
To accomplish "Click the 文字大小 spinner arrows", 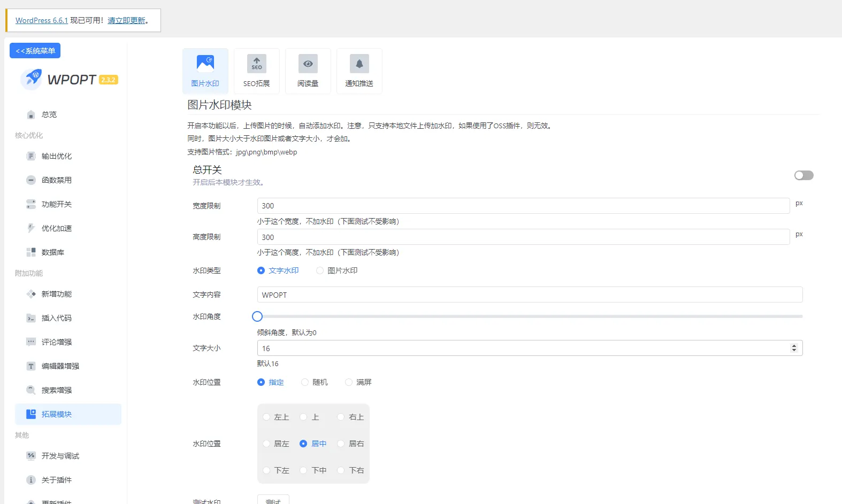I will (794, 348).
